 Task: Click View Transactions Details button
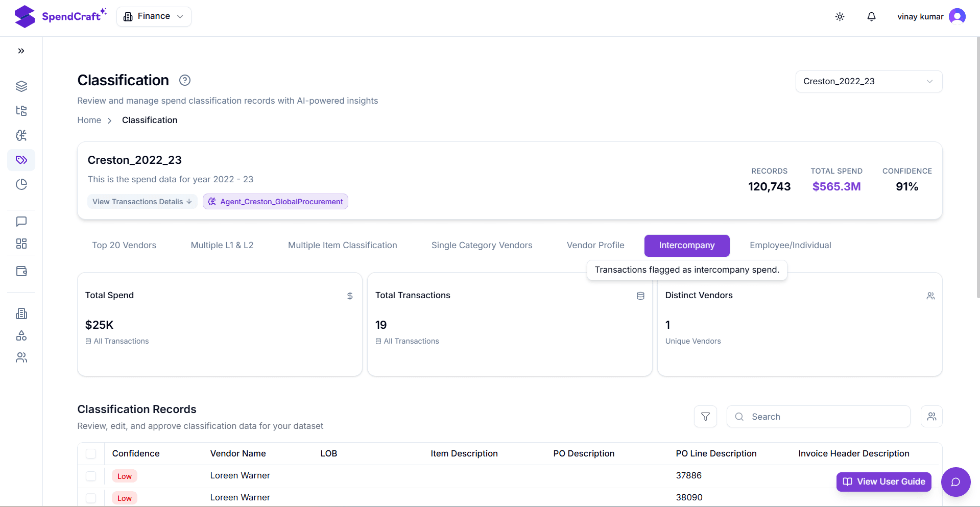click(142, 202)
